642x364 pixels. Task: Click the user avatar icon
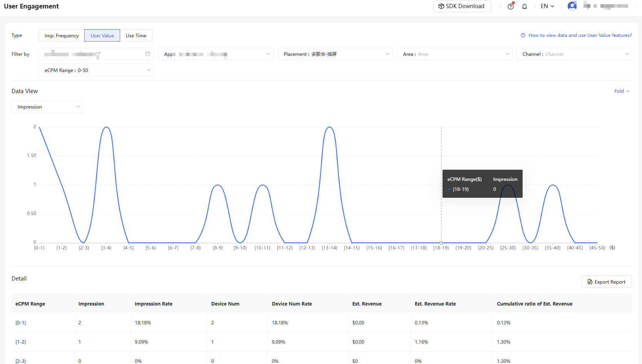click(x=572, y=6)
